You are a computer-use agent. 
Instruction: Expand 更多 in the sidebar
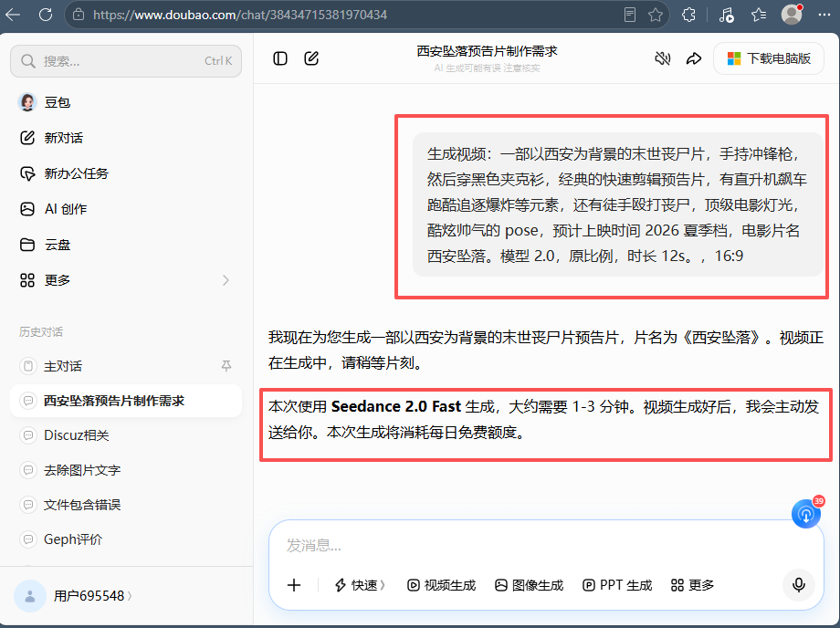pos(126,280)
